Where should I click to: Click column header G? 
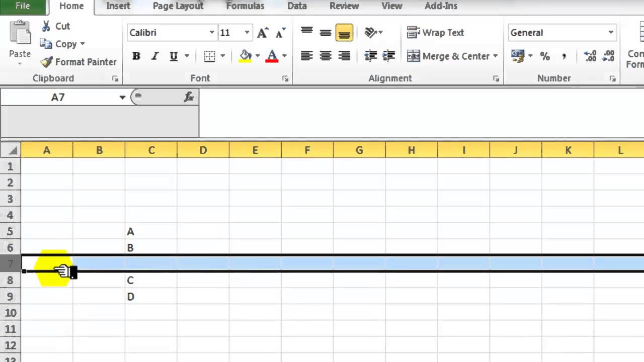click(x=359, y=150)
